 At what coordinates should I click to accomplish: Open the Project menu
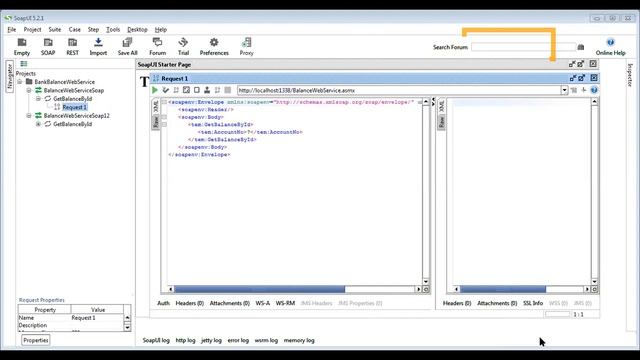[32, 29]
